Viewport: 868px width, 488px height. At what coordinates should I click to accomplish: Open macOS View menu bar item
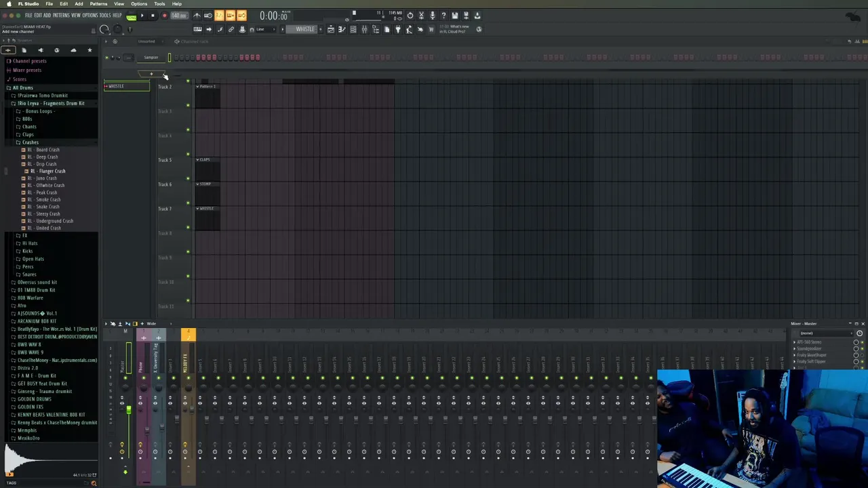(x=119, y=4)
